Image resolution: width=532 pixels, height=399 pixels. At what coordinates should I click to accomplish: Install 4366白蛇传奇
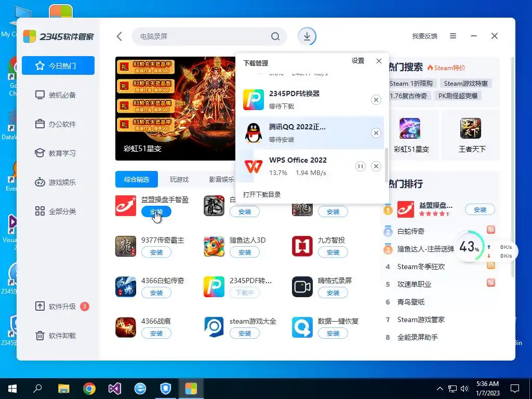tap(156, 293)
